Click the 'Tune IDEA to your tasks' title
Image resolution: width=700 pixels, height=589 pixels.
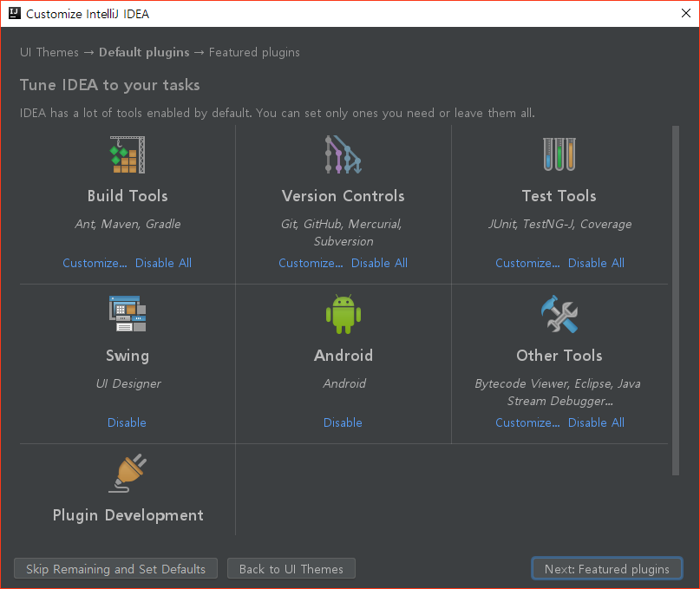pyautogui.click(x=110, y=85)
